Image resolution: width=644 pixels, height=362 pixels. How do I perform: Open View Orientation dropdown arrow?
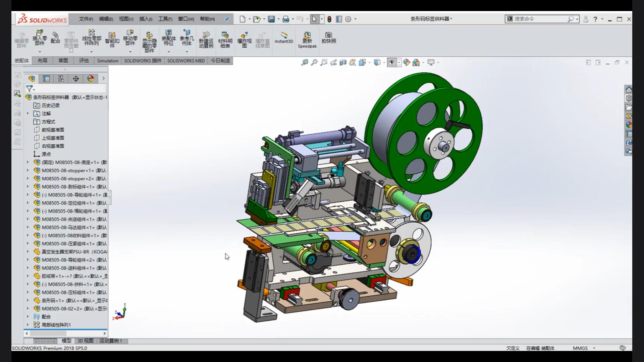[x=370, y=62]
